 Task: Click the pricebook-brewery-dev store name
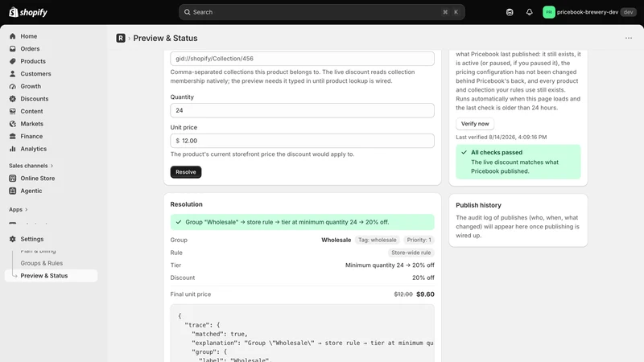click(588, 12)
